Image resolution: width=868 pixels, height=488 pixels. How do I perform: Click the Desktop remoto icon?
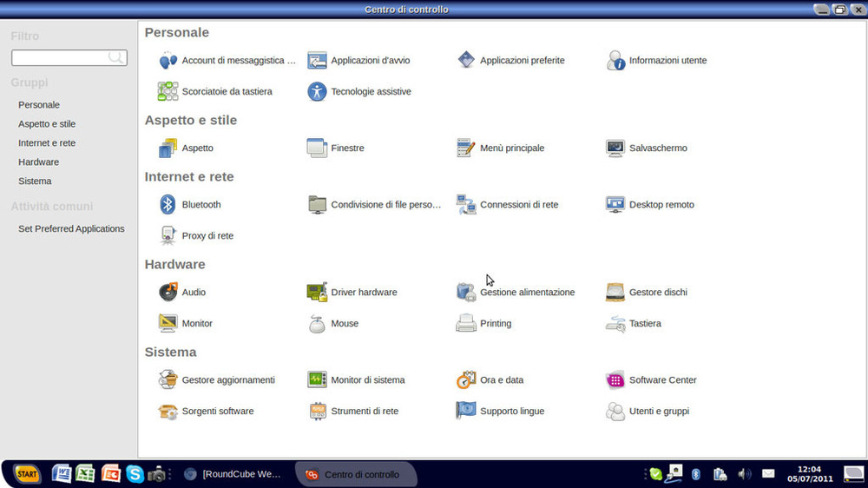click(615, 204)
